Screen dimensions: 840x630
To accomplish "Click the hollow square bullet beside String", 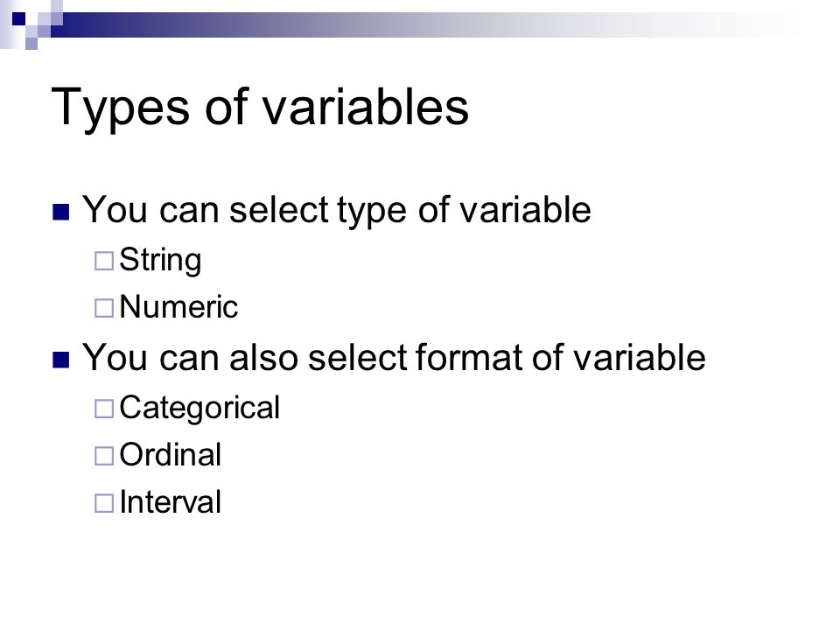I will pos(104,261).
